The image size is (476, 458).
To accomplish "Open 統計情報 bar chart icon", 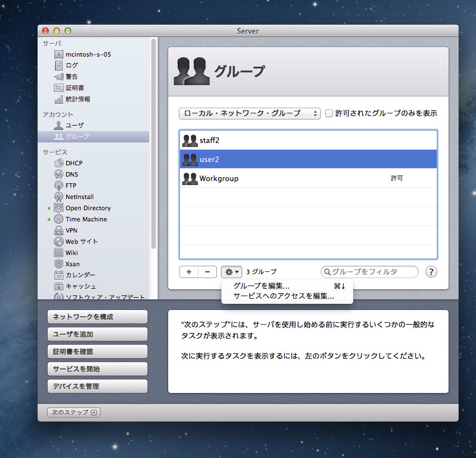I will click(x=59, y=99).
